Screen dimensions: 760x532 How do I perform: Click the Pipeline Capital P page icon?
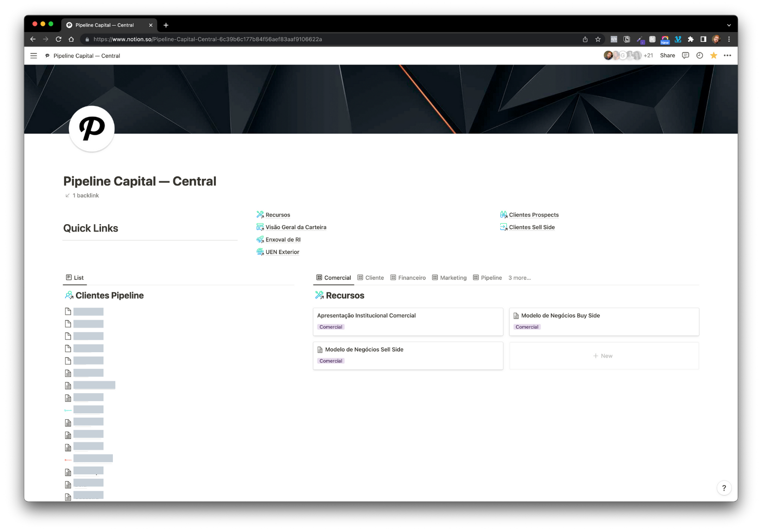(x=92, y=129)
